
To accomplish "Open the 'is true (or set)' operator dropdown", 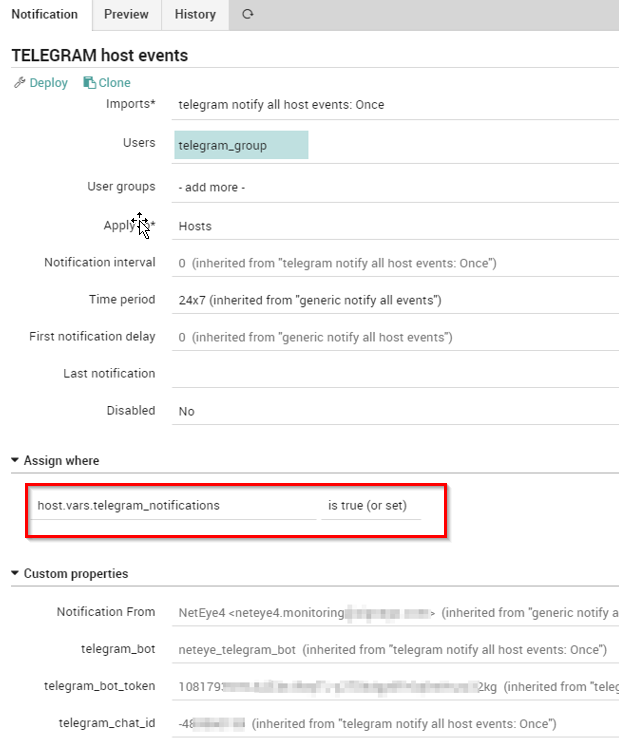I will tap(368, 505).
